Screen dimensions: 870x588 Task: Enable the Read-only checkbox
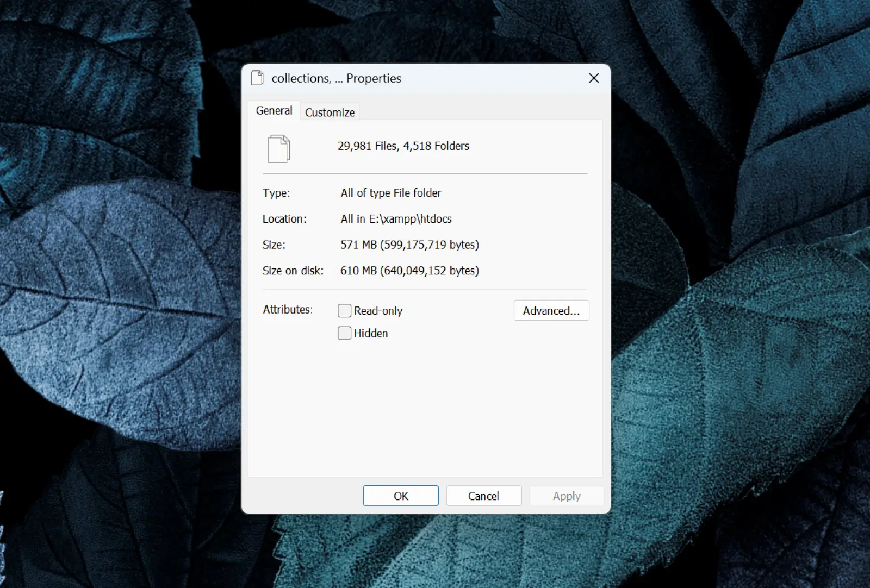click(344, 311)
